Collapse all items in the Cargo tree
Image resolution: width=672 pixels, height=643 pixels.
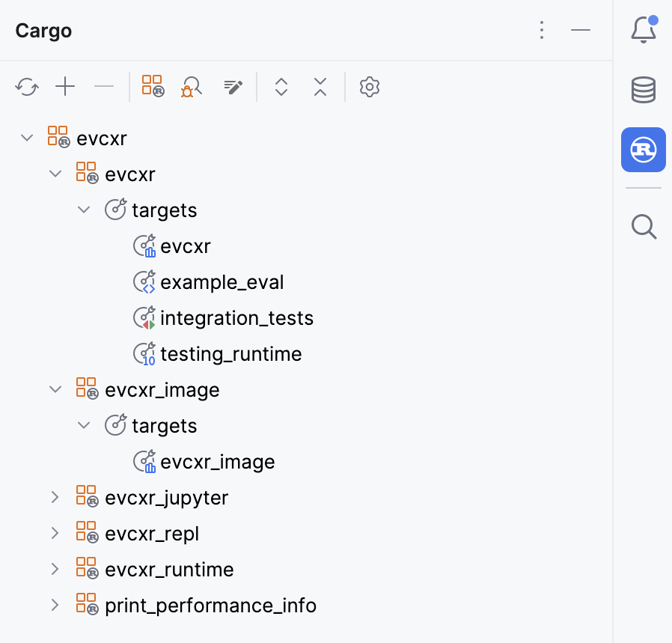pyautogui.click(x=320, y=87)
